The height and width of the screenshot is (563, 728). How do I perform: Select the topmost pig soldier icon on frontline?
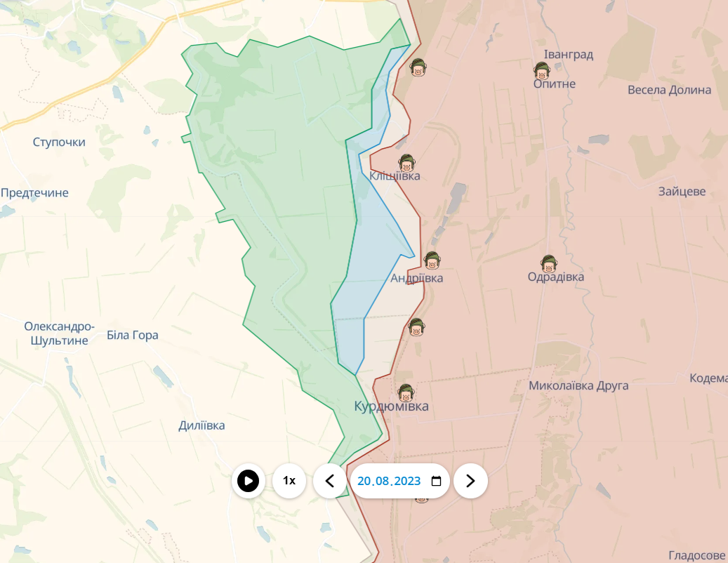pyautogui.click(x=418, y=68)
